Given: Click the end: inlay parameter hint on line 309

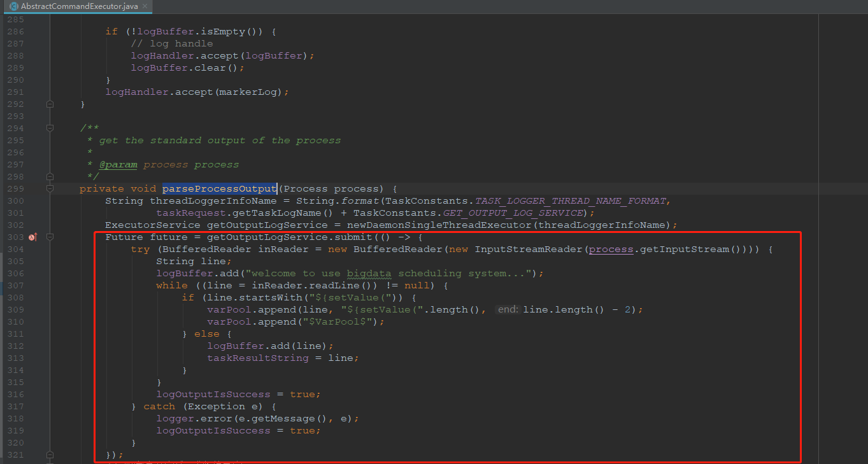Looking at the screenshot, I should coord(508,309).
